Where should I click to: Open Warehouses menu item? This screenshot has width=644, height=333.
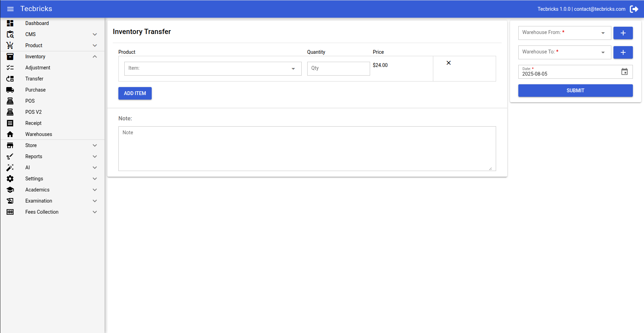coord(52,134)
